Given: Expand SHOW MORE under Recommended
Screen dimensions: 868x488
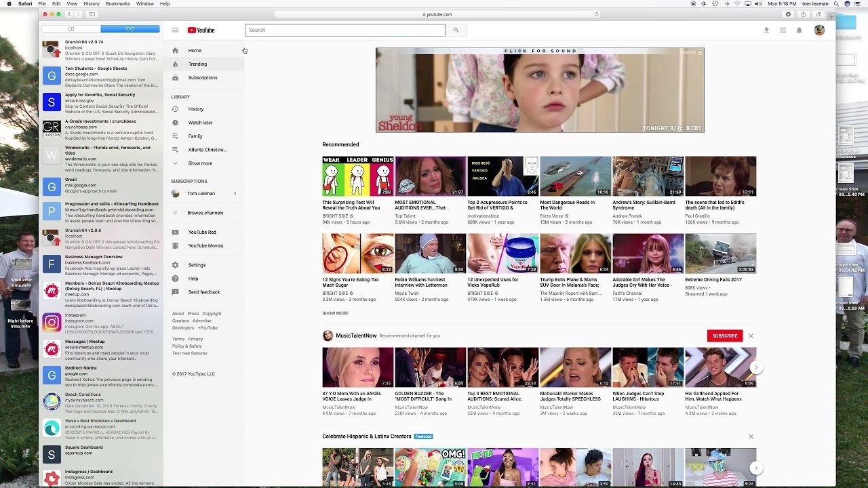Looking at the screenshot, I should point(335,313).
